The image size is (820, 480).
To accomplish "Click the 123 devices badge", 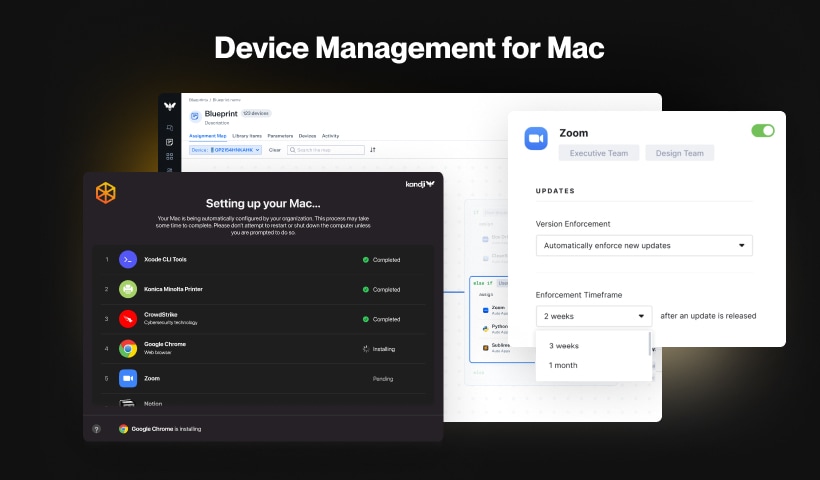I will coord(256,113).
